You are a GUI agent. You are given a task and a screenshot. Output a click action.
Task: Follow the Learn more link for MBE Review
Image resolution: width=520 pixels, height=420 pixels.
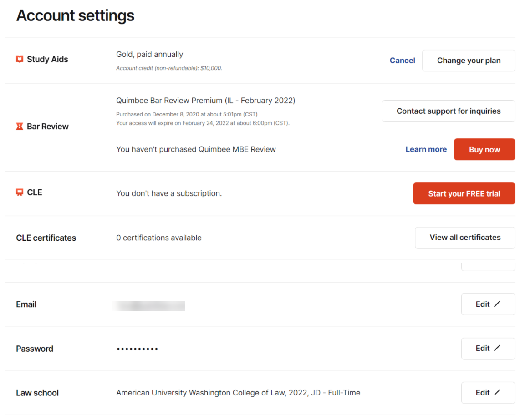426,149
